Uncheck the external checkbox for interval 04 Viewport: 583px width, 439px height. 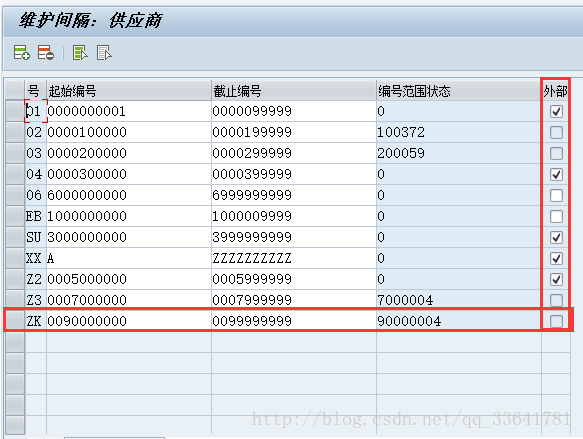pos(556,174)
